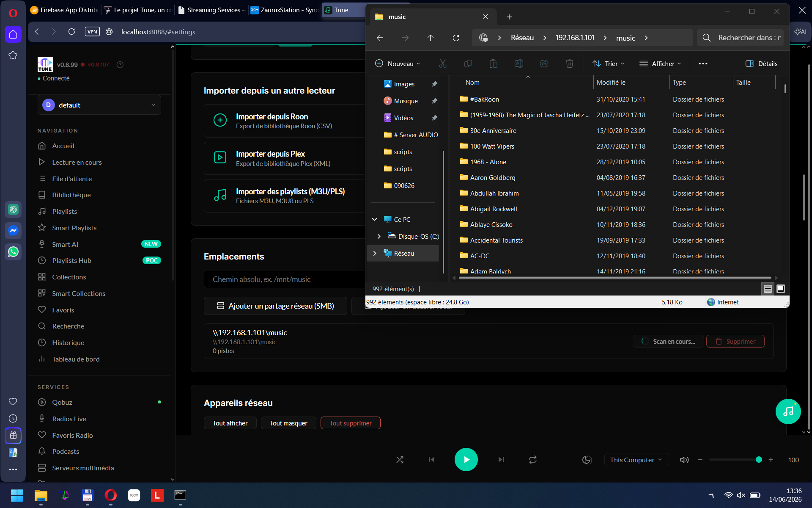Click Importer depuis Plex option
The width and height of the screenshot is (812, 508).
coord(284,158)
